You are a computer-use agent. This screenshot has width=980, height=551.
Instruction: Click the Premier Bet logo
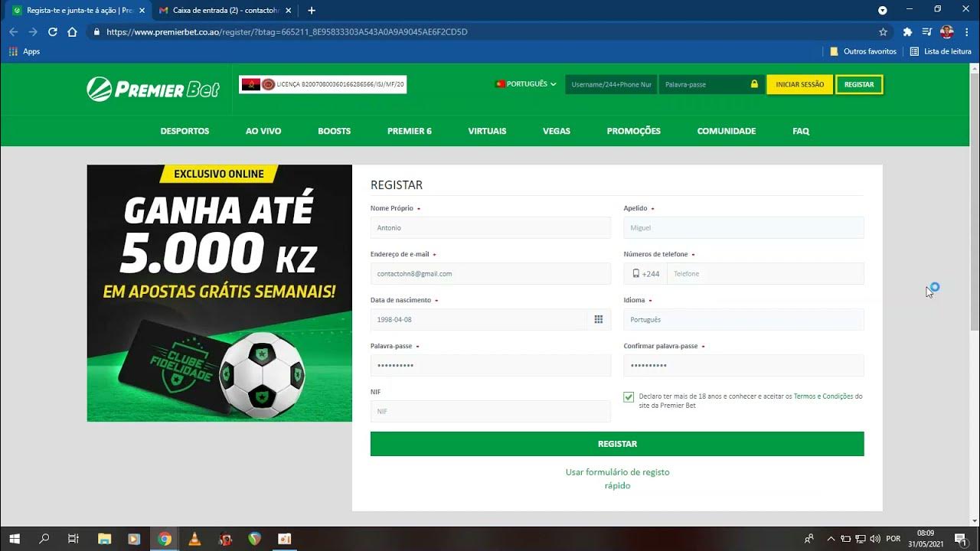[153, 90]
